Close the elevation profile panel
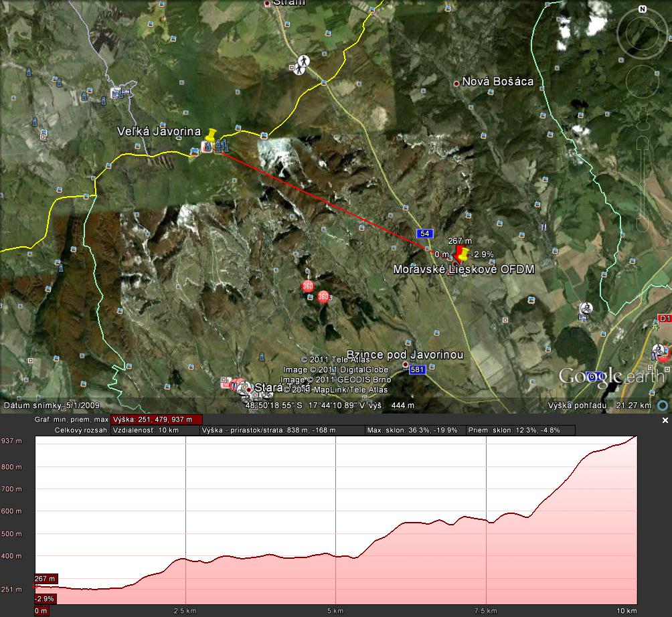Image resolution: width=672 pixels, height=617 pixels. point(665,420)
